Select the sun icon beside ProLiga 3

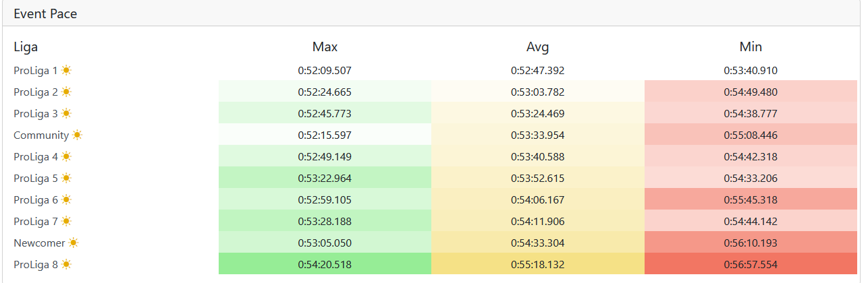[x=66, y=113]
